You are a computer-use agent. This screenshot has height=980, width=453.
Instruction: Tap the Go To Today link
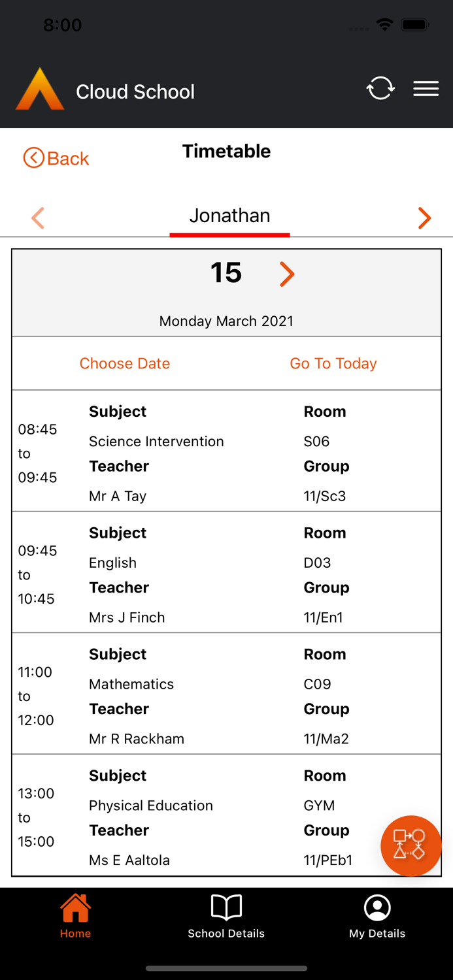pyautogui.click(x=333, y=363)
